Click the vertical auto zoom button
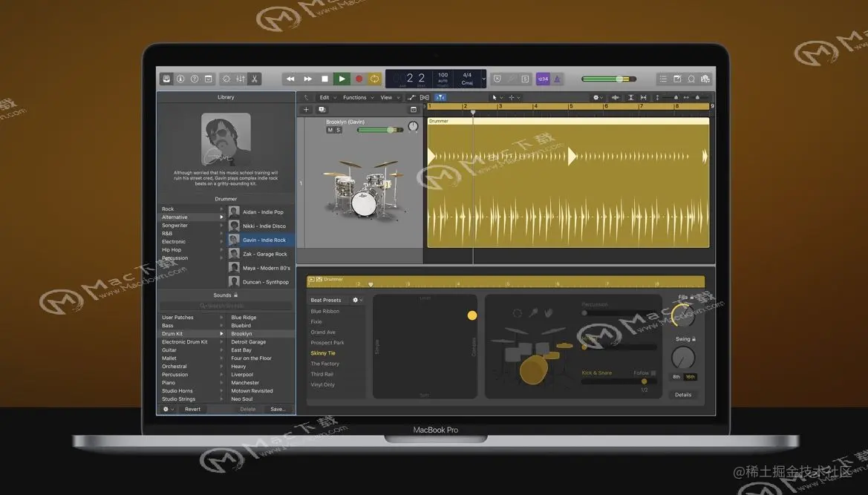868x495 pixels. [x=630, y=97]
